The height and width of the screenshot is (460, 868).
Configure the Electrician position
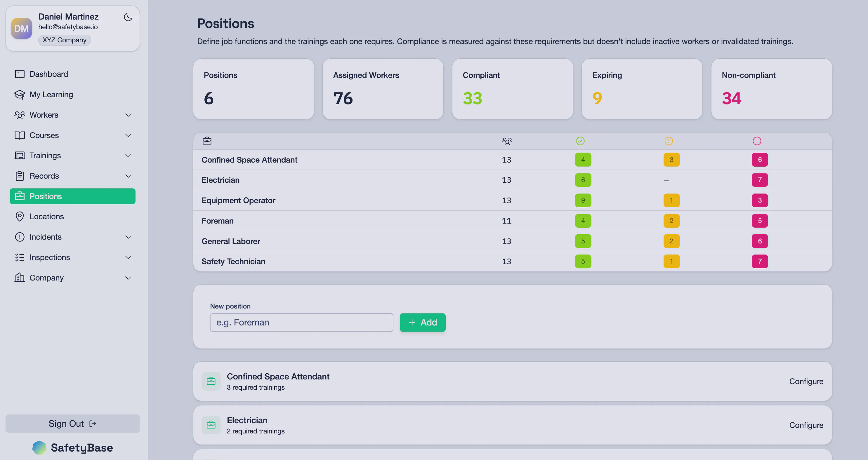point(806,425)
